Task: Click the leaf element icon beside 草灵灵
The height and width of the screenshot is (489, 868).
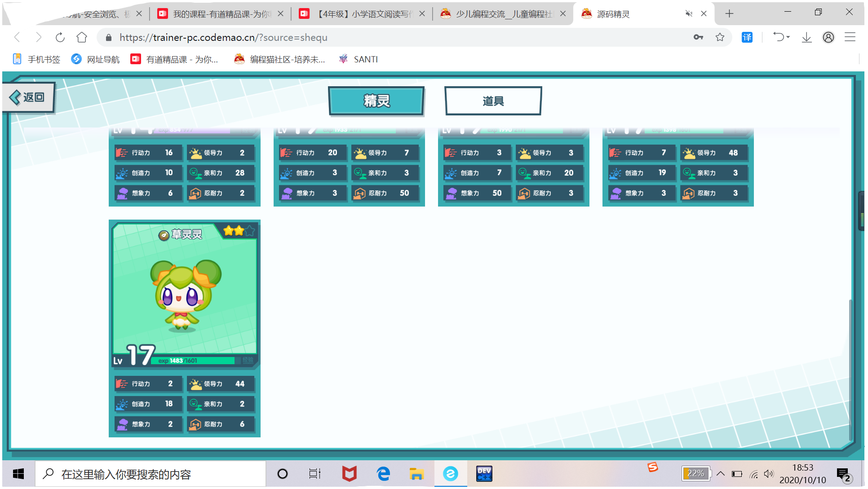Action: click(x=164, y=235)
